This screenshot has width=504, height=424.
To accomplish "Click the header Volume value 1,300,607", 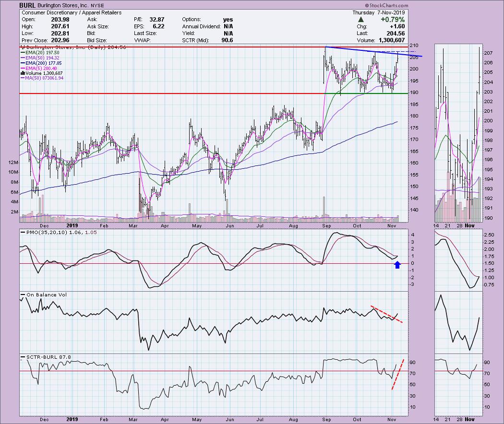I will [x=392, y=40].
